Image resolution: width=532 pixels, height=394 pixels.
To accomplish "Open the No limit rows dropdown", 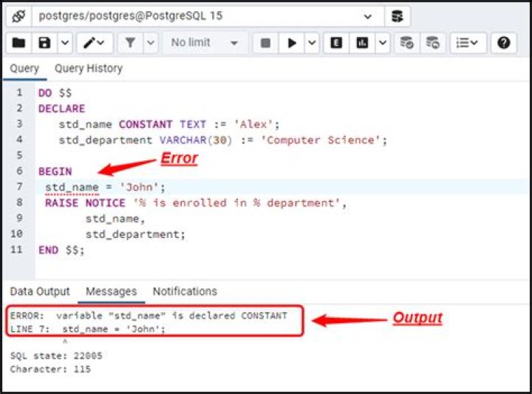I will [205, 43].
